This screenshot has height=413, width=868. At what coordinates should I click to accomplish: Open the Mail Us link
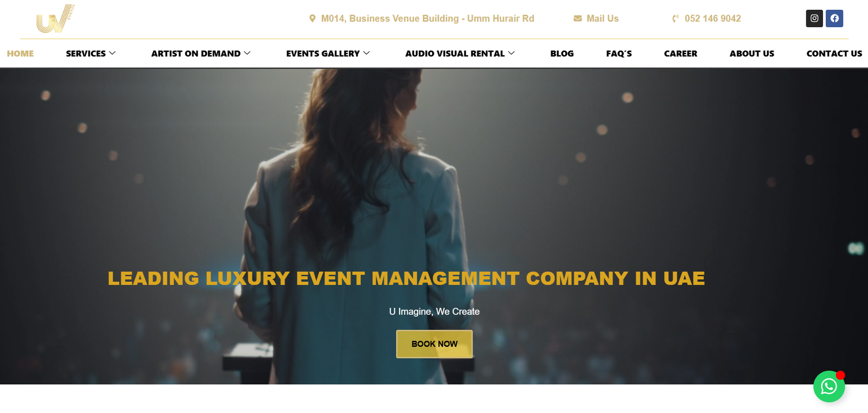(603, 18)
